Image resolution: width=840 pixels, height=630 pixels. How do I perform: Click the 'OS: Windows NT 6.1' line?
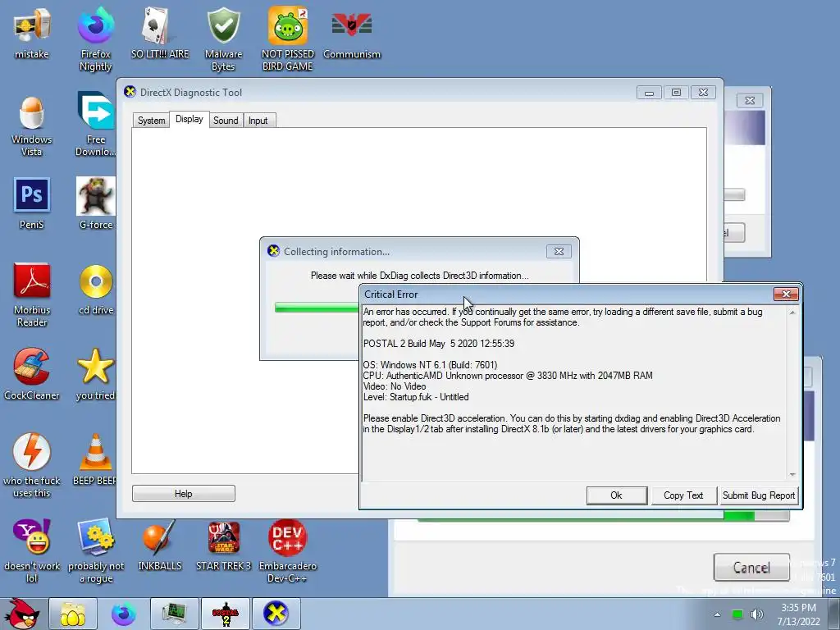coord(430,365)
